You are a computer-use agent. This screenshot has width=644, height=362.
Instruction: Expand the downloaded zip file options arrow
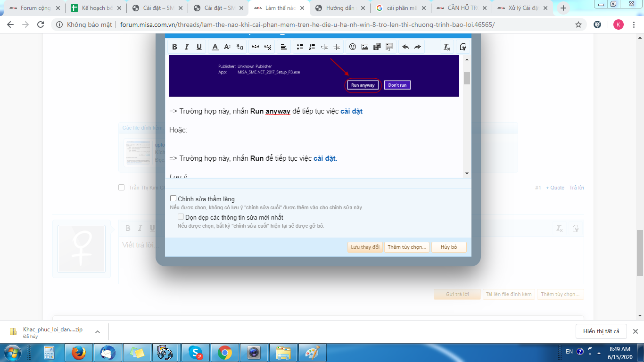[98, 332]
